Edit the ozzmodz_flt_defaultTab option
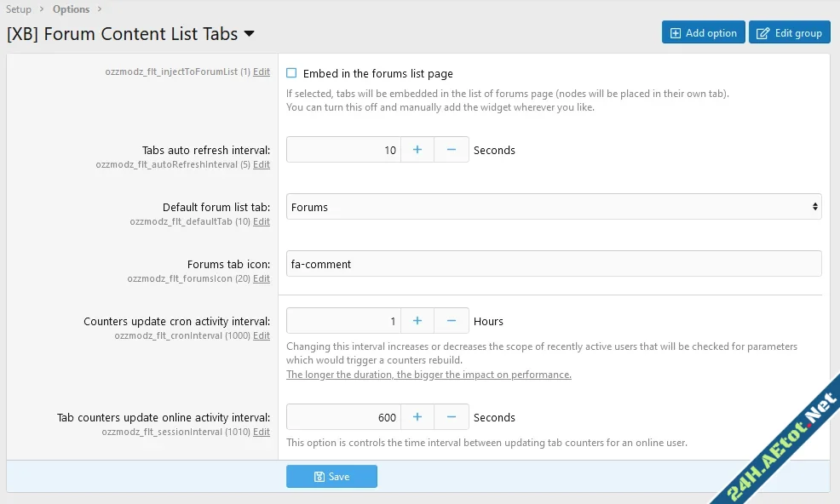 coord(262,221)
